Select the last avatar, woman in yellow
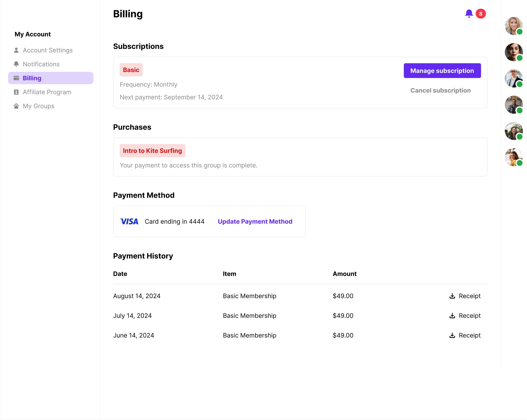Screen dimensions: 527x420 [x=513, y=157]
